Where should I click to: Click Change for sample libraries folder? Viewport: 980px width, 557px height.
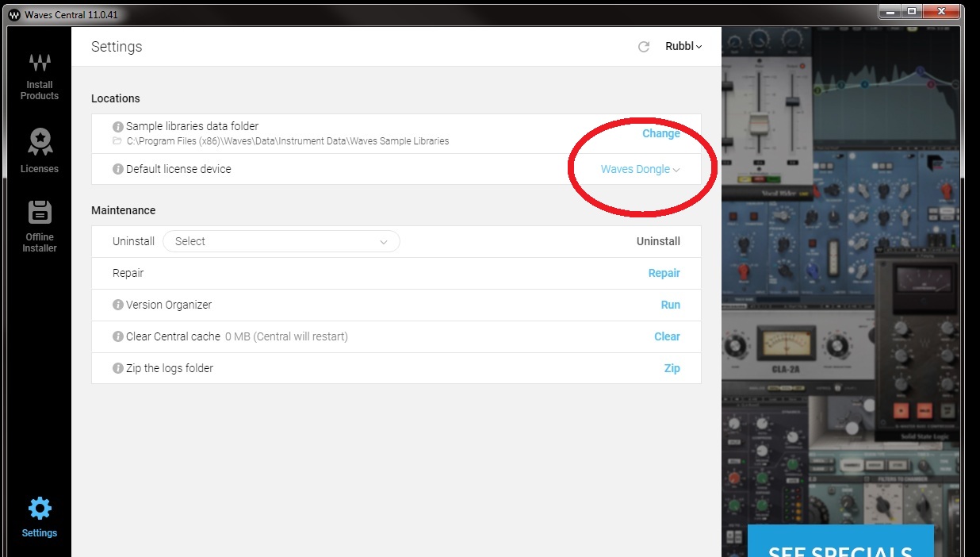tap(660, 133)
